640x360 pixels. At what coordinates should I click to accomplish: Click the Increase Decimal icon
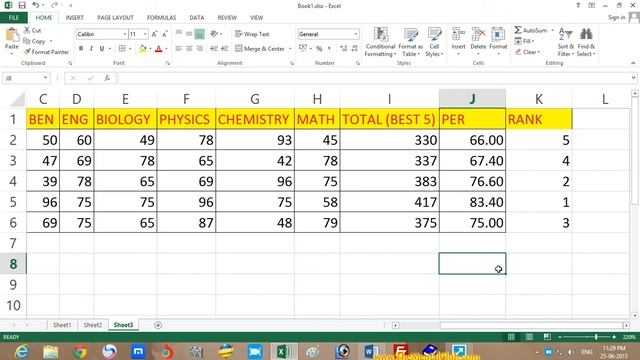point(343,49)
